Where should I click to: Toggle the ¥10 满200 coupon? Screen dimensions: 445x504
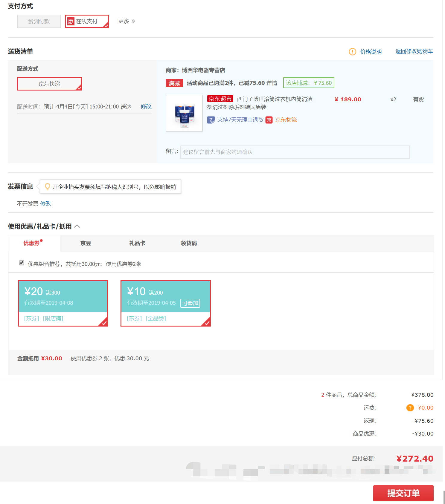[166, 303]
